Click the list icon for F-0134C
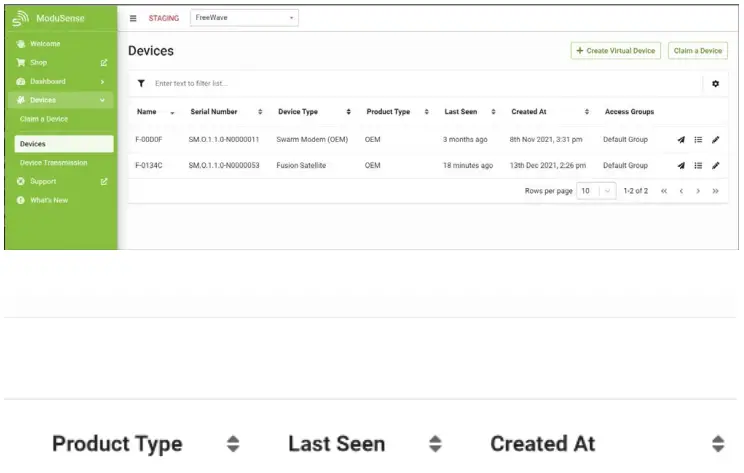The image size is (744, 473). [698, 165]
